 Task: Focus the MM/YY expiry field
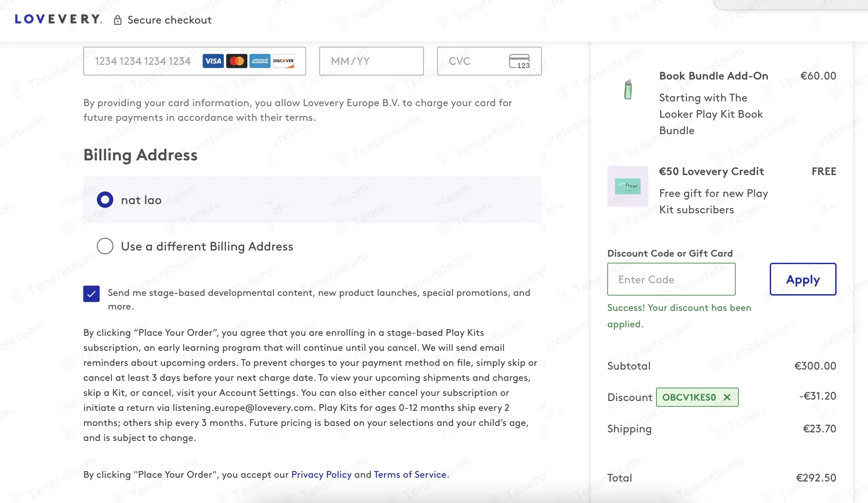(x=371, y=61)
